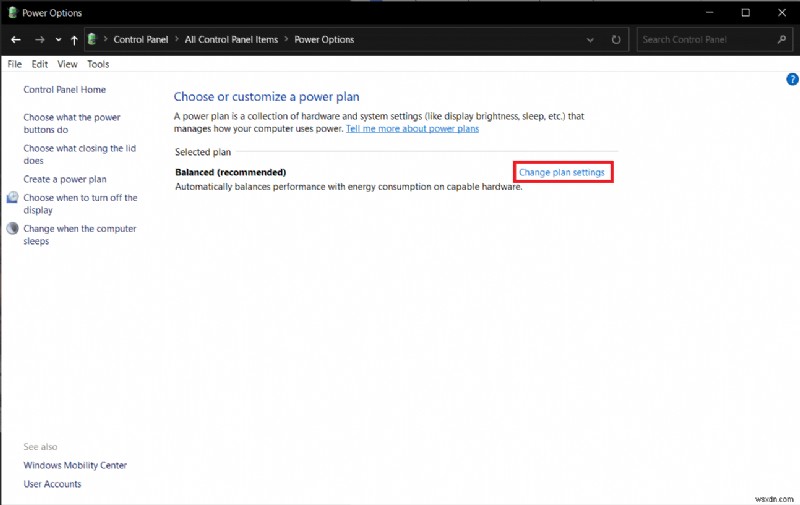Image resolution: width=800 pixels, height=505 pixels.
Task: Open the View menu
Action: 67,64
